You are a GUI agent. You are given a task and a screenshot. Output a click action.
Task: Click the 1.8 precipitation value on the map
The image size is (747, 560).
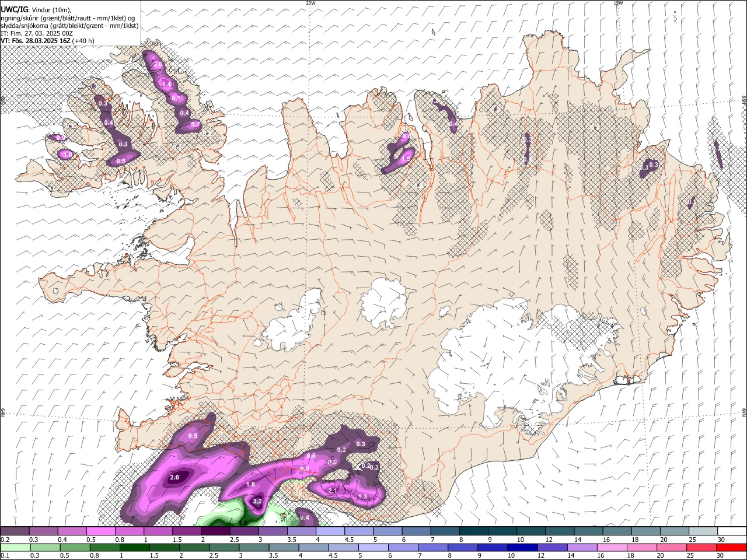(x=251, y=484)
